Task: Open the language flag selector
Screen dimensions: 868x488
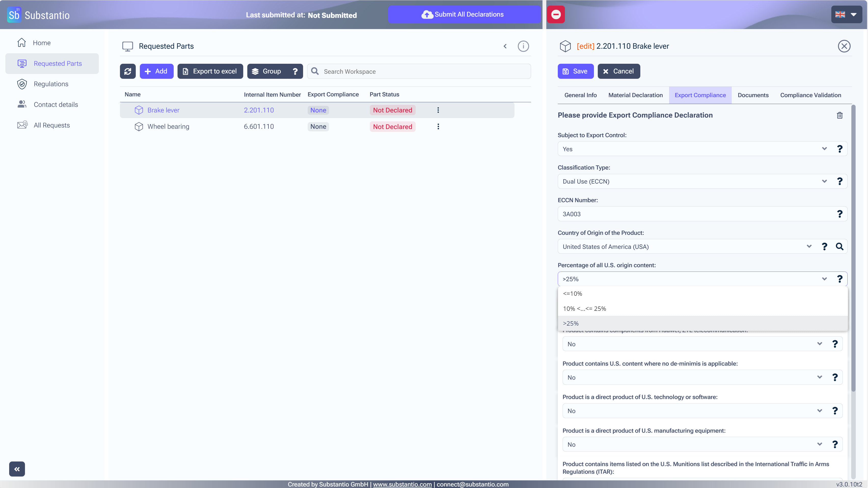Action: pyautogui.click(x=846, y=15)
